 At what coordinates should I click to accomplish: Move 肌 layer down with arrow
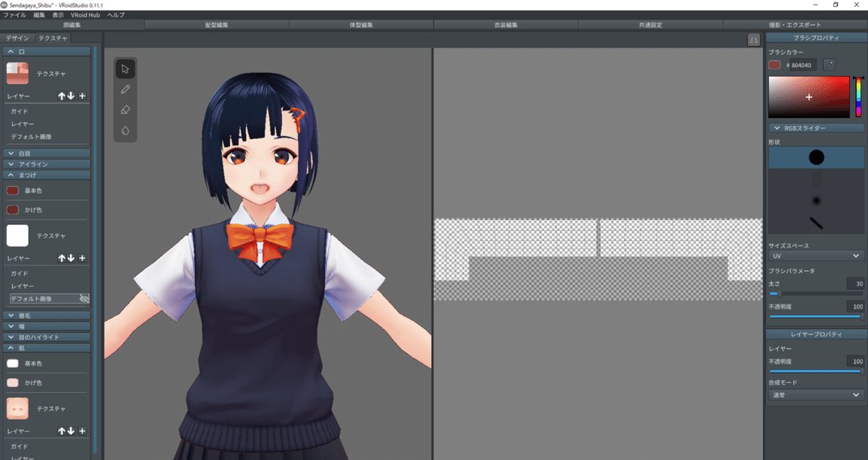[71, 431]
